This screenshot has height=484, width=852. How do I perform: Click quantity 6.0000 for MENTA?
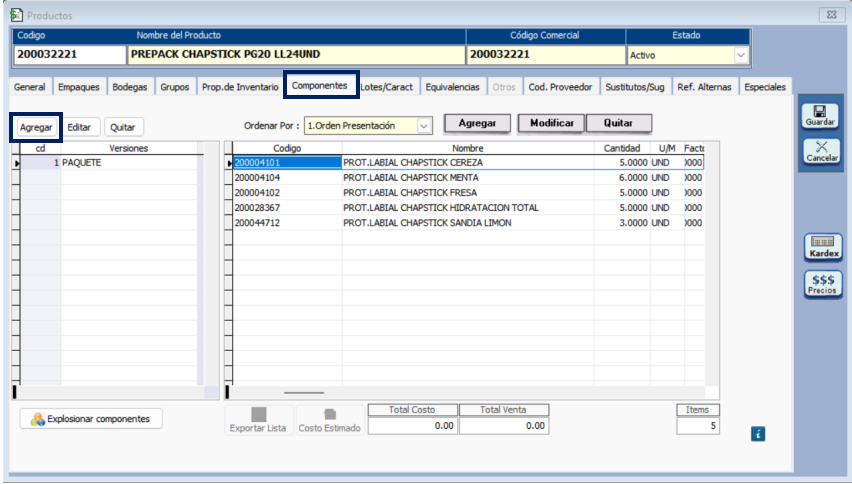[622, 178]
